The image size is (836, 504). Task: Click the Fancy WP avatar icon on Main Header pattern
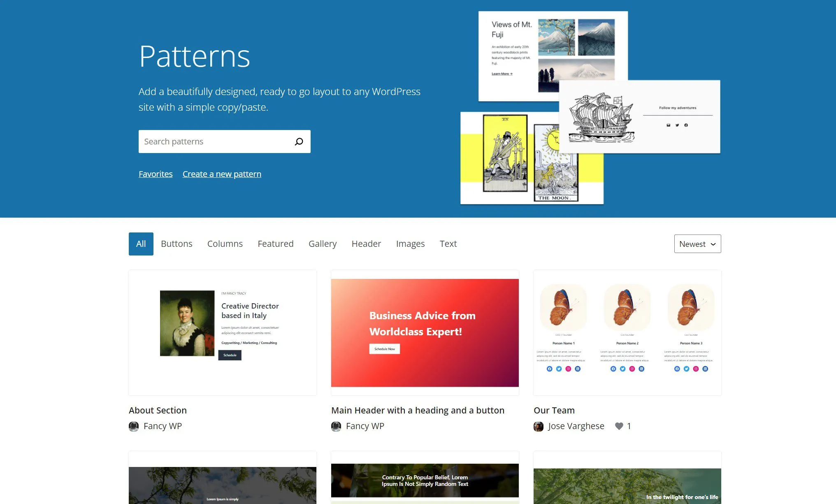tap(336, 426)
